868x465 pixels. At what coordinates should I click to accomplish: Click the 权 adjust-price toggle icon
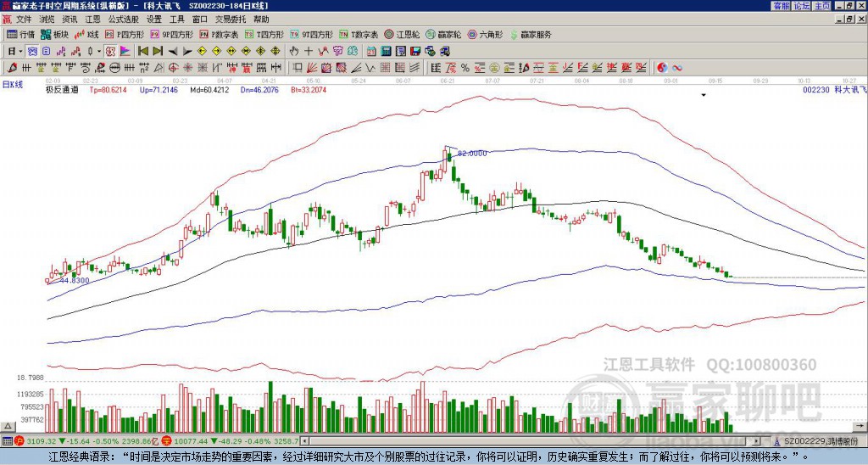(x=110, y=52)
